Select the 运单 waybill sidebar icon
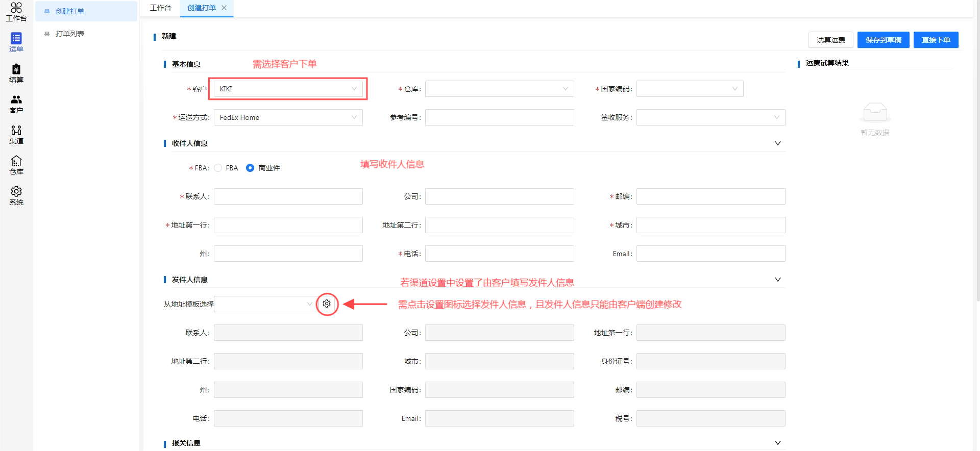This screenshot has height=451, width=980. [16, 42]
